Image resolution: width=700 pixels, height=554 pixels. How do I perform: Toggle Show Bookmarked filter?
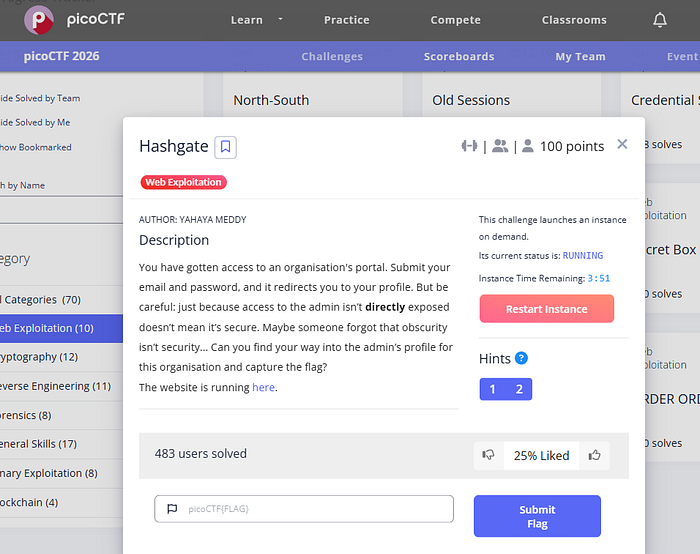coord(36,147)
